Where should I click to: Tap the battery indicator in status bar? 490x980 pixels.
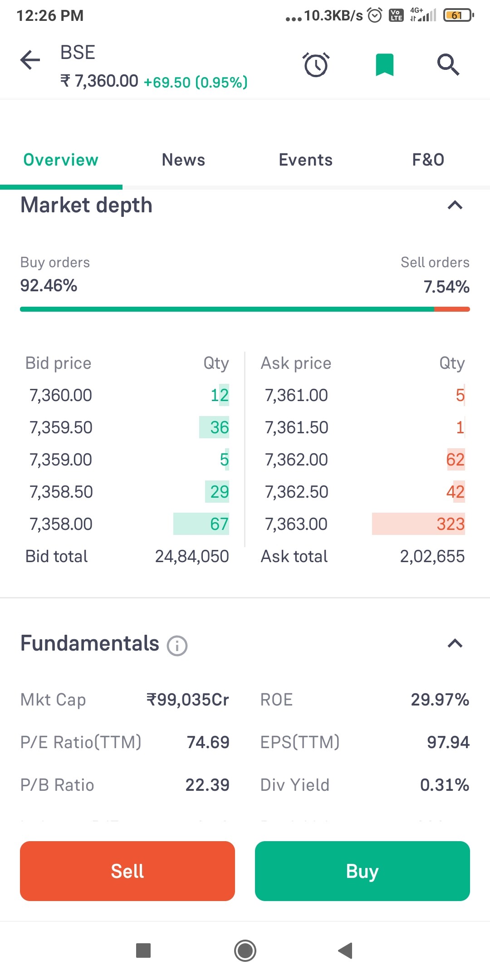click(x=458, y=15)
